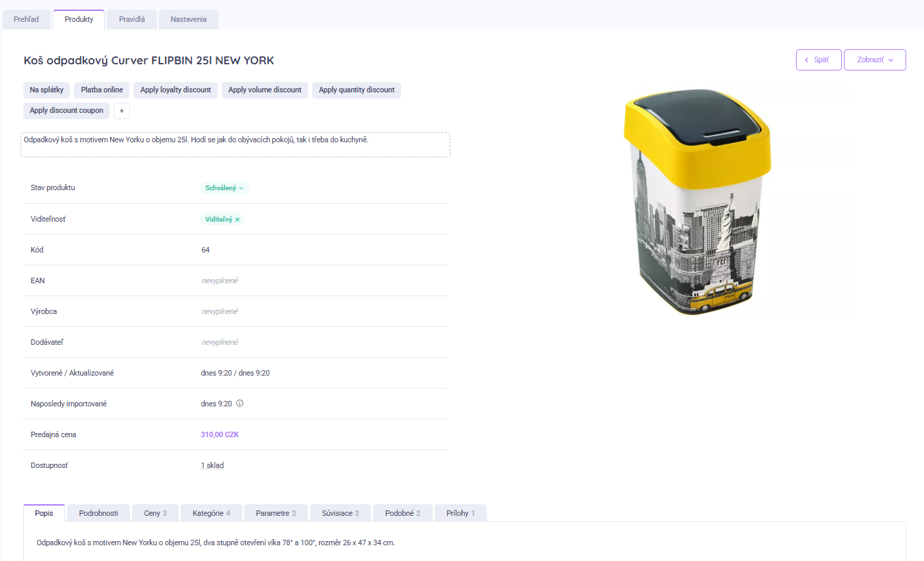Show the Súvisiace products tab
This screenshot has width=924, height=561.
(x=340, y=513)
